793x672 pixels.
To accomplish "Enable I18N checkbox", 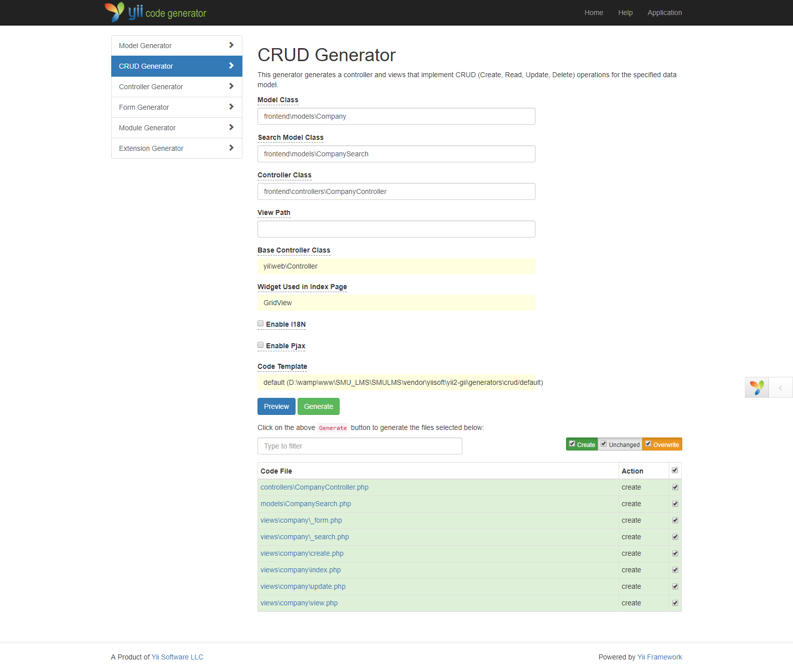I will point(260,324).
